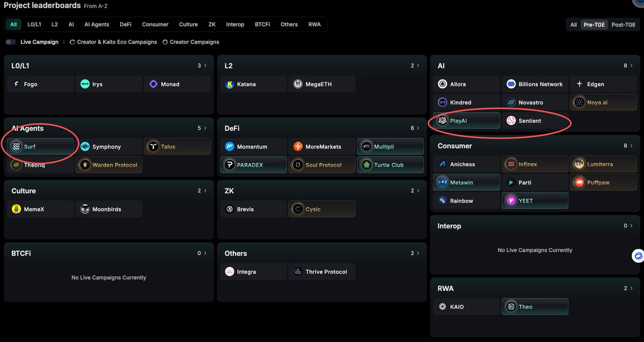
Task: Select Creator & Kaito Eco Campaigns radio
Action: tap(72, 42)
